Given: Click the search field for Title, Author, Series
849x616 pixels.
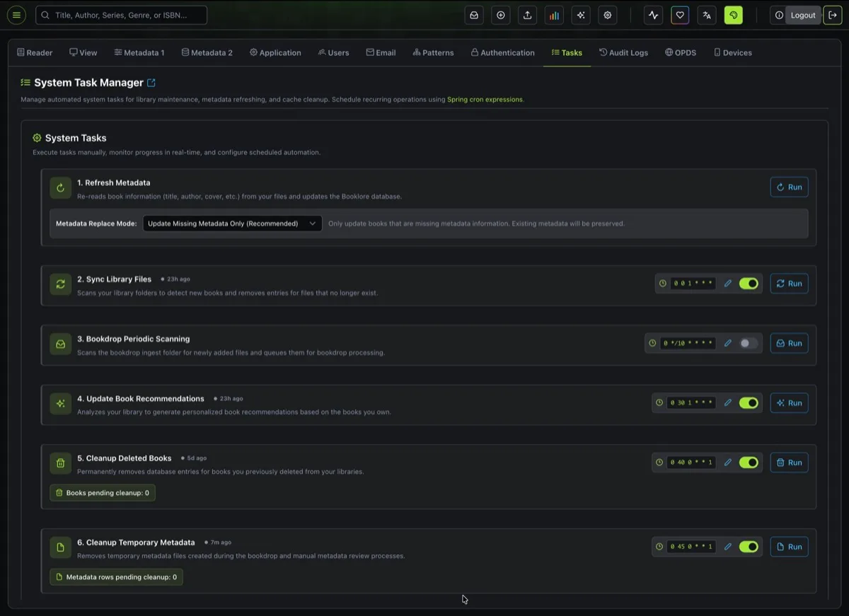Looking at the screenshot, I should click(121, 15).
